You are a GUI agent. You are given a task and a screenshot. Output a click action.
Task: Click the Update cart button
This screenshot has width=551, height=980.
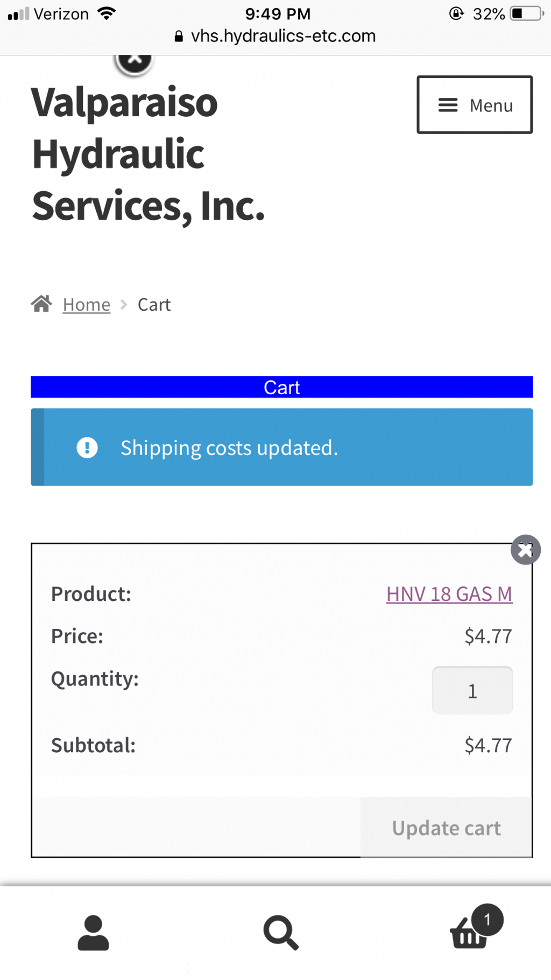point(446,828)
